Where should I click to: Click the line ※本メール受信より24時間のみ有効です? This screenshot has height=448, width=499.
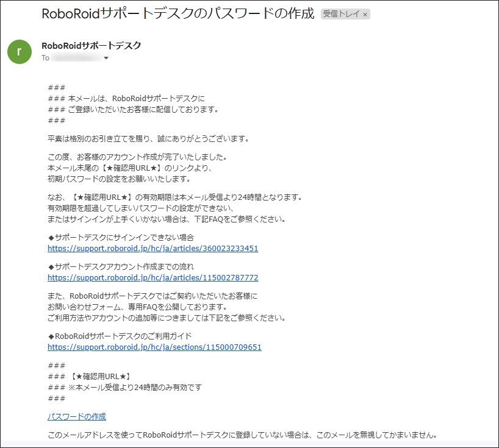(135, 387)
